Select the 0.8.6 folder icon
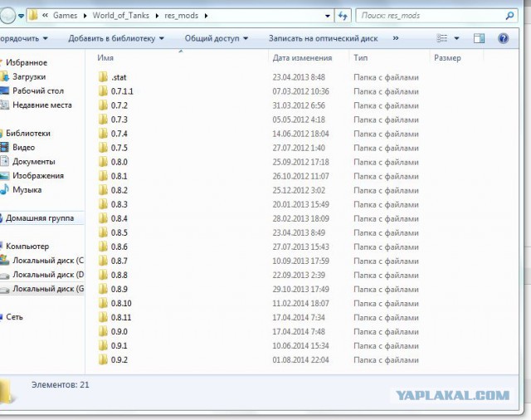Image resolution: width=531 pixels, height=420 pixels. click(x=103, y=247)
